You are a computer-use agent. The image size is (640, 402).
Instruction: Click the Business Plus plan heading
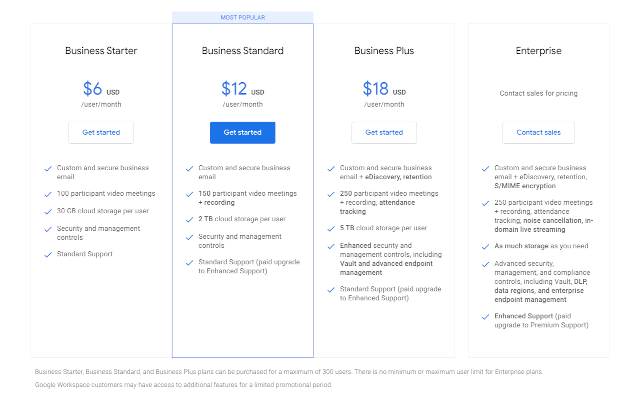[x=384, y=51]
